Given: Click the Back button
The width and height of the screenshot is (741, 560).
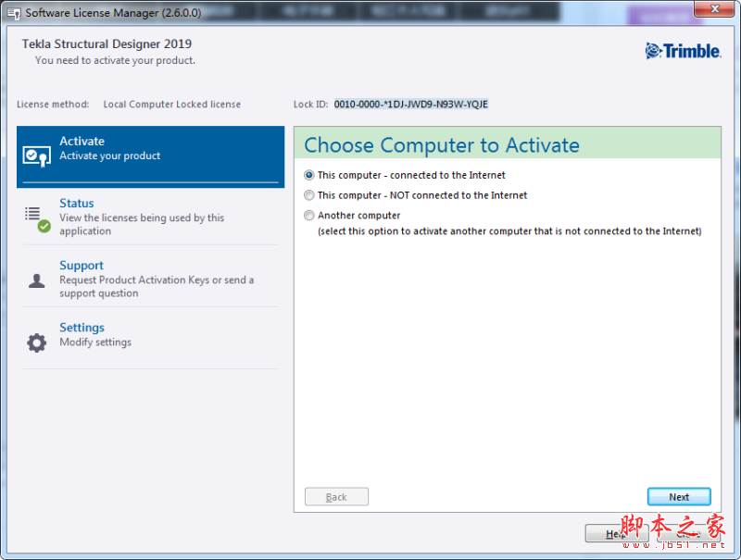Looking at the screenshot, I should [x=336, y=497].
